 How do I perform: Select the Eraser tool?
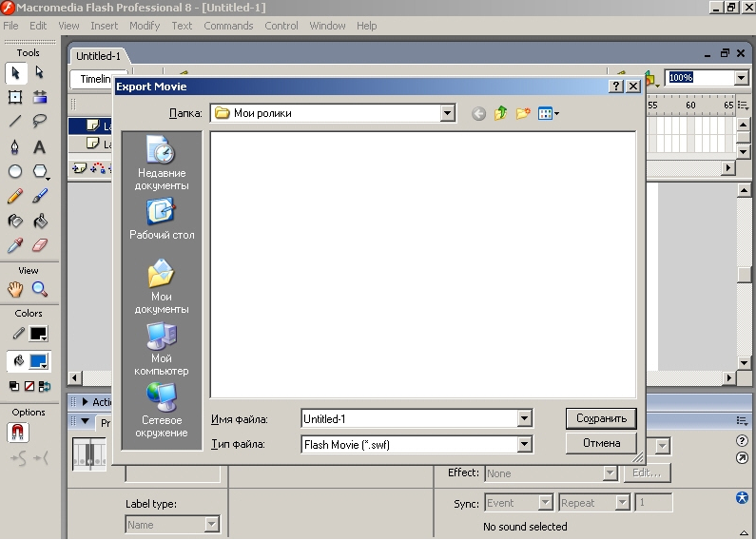click(40, 245)
